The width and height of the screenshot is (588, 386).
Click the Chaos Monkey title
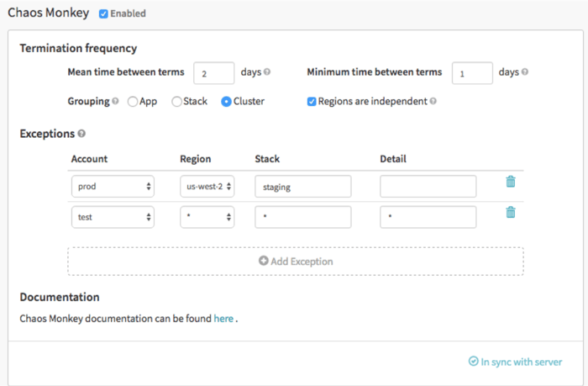click(x=49, y=13)
